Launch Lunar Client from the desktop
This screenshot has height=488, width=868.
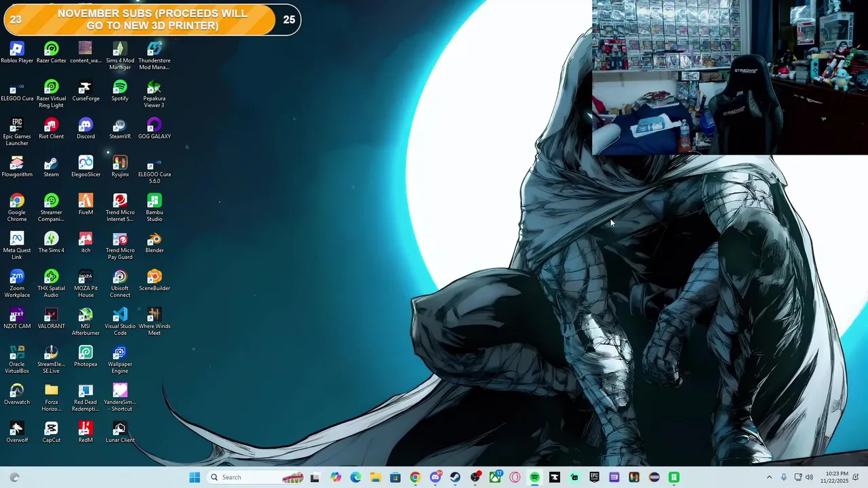pyautogui.click(x=120, y=432)
